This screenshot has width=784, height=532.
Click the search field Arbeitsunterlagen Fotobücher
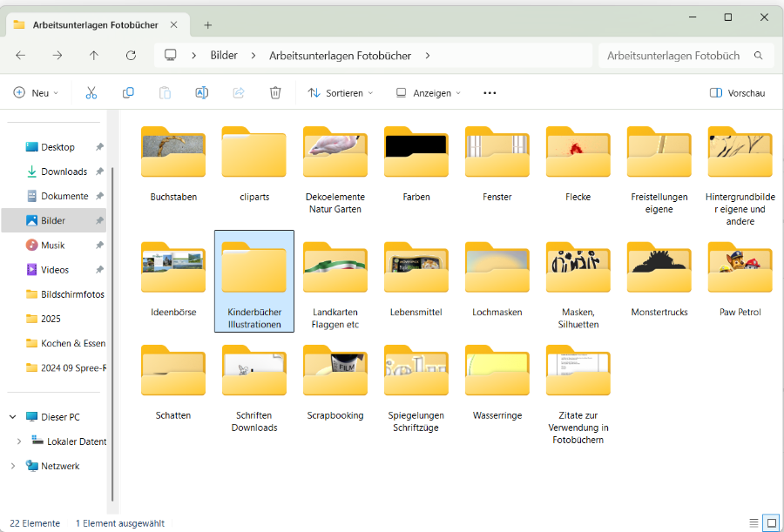[673, 55]
